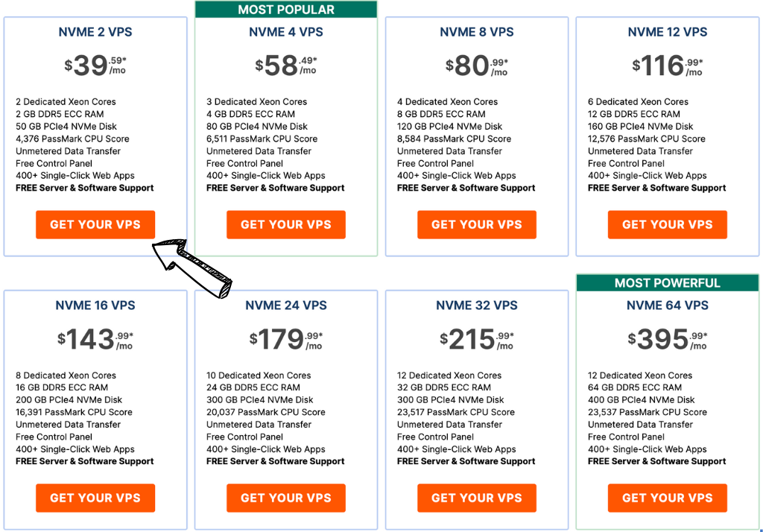Click GET YOUR VPS under the MOST POPULAR plan
This screenshot has width=763, height=532.
285,224
